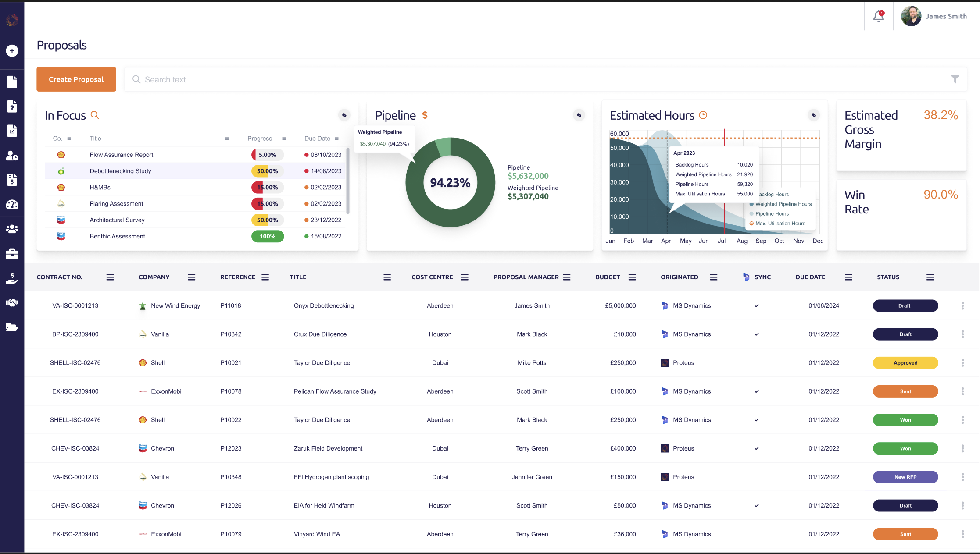Toggle Weighted Pipeline Hours legend item
The image size is (980, 554).
pyautogui.click(x=780, y=204)
